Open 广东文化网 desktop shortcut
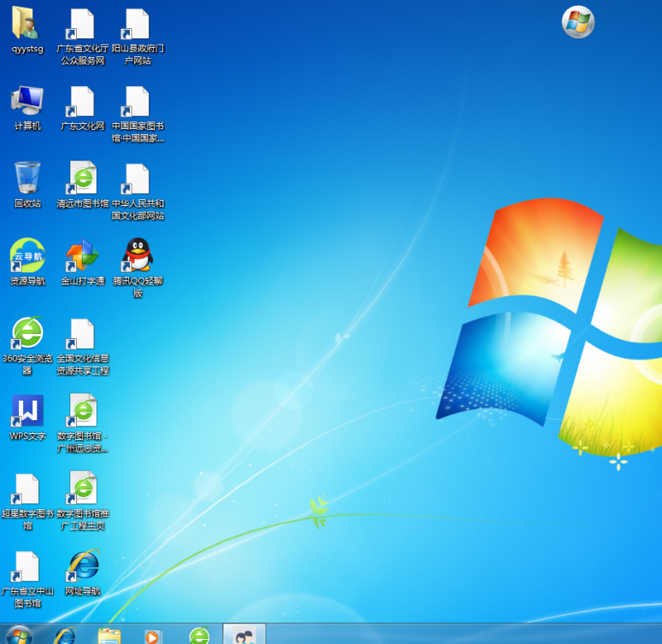 coord(82,102)
